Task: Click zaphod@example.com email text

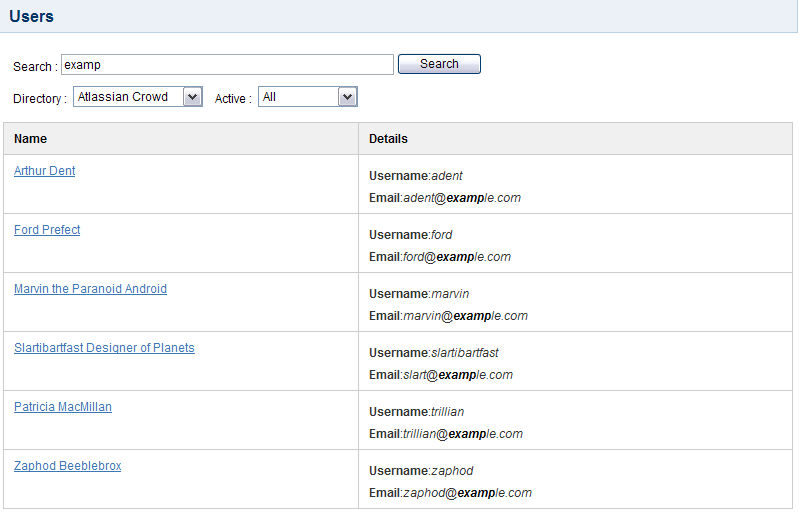Action: 467,493
